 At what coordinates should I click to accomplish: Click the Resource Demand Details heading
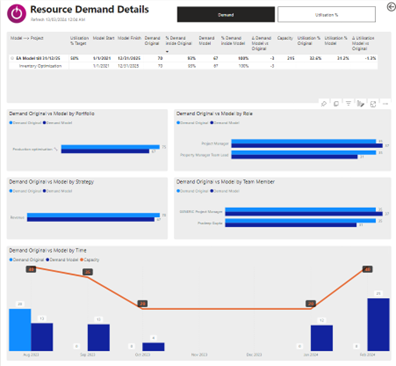90,9
